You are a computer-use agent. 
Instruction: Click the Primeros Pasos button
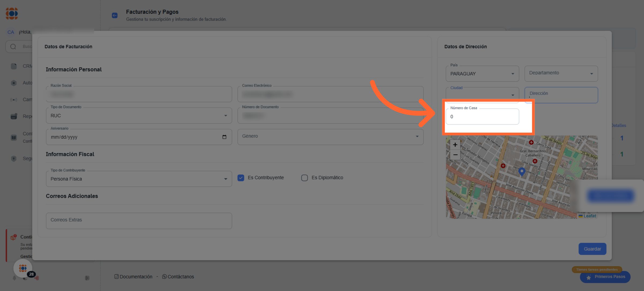[605, 277]
